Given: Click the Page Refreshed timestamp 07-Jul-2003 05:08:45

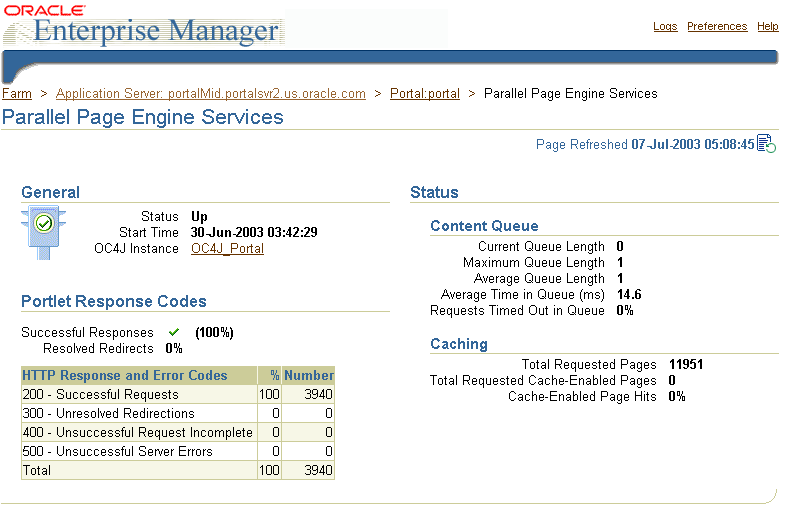Looking at the screenshot, I should pos(692,144).
